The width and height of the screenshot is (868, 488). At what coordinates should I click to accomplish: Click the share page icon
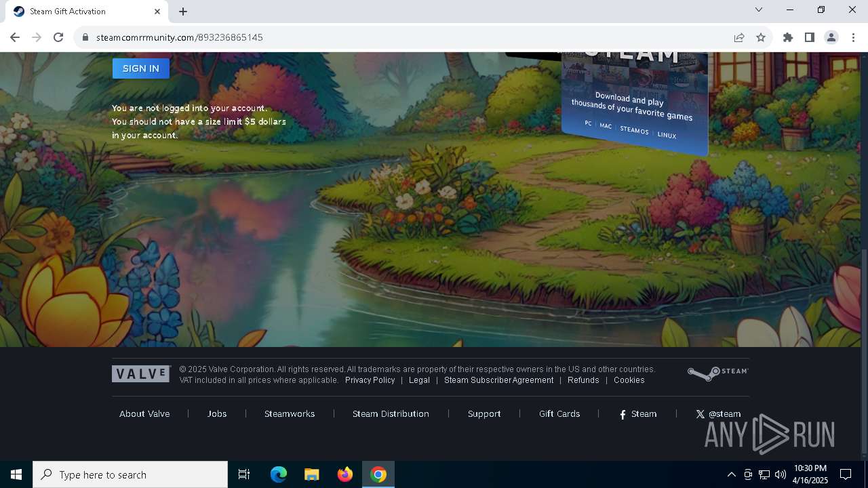(739, 37)
